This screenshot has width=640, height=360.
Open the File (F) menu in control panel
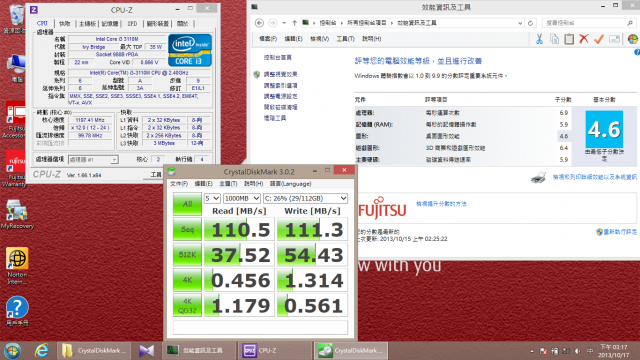[x=268, y=39]
